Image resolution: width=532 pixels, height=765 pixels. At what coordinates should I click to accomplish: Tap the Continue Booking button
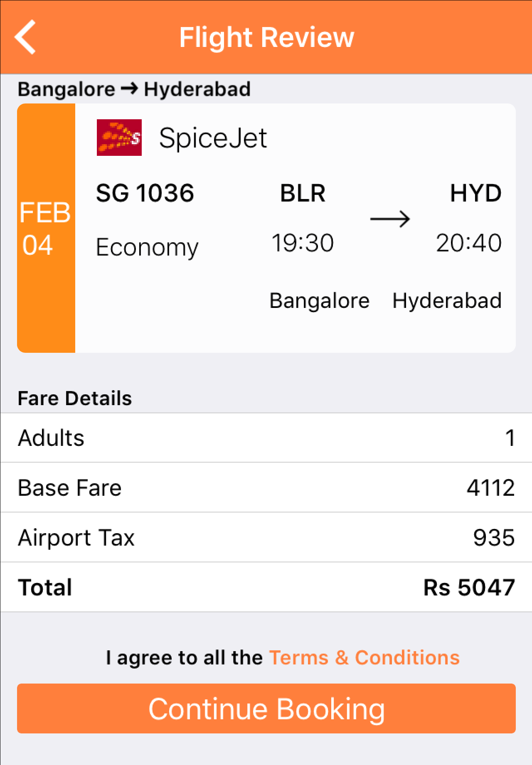click(266, 708)
